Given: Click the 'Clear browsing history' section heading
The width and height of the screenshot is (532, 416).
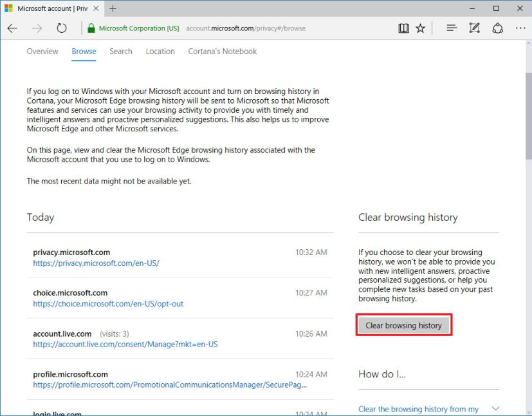Looking at the screenshot, I should (x=408, y=218).
